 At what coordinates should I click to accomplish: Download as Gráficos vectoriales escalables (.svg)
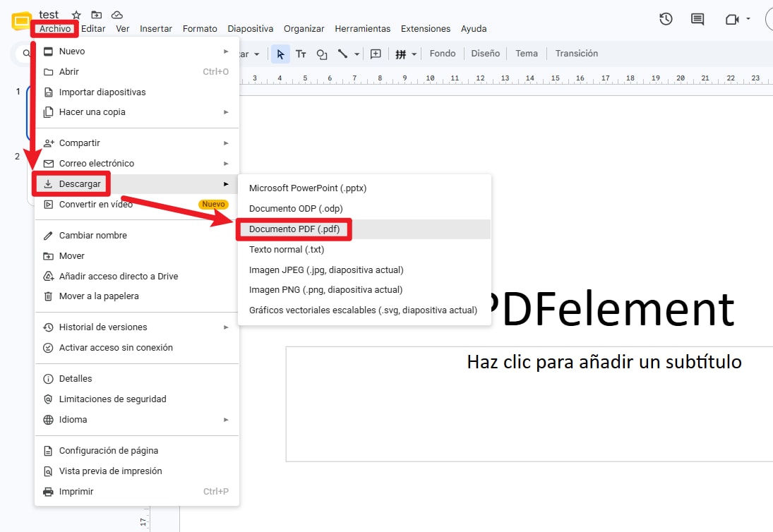pyautogui.click(x=364, y=310)
